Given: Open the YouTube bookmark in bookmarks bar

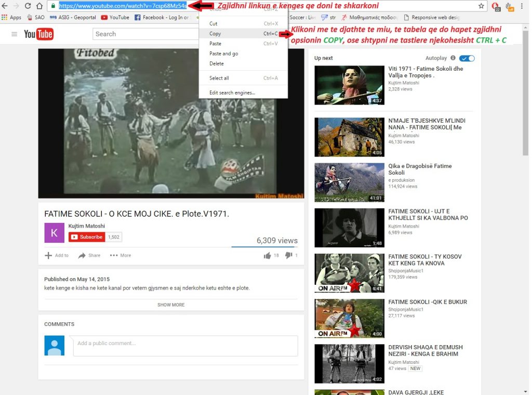Looking at the screenshot, I should click(115, 17).
